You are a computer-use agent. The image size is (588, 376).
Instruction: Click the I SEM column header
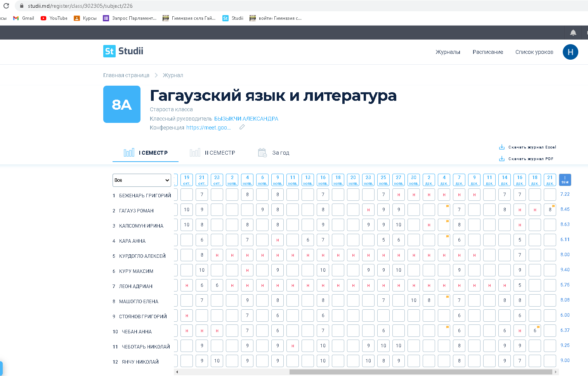point(565,180)
